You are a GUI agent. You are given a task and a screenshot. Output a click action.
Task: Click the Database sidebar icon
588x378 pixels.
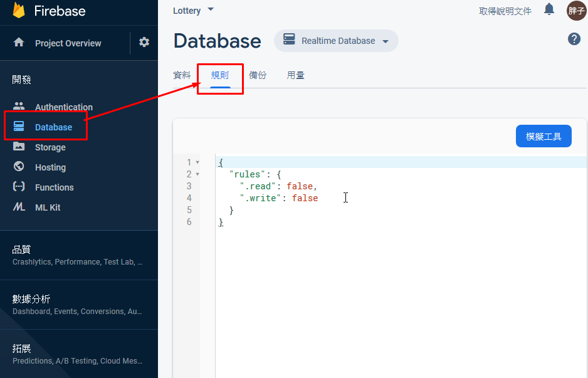[x=19, y=126]
